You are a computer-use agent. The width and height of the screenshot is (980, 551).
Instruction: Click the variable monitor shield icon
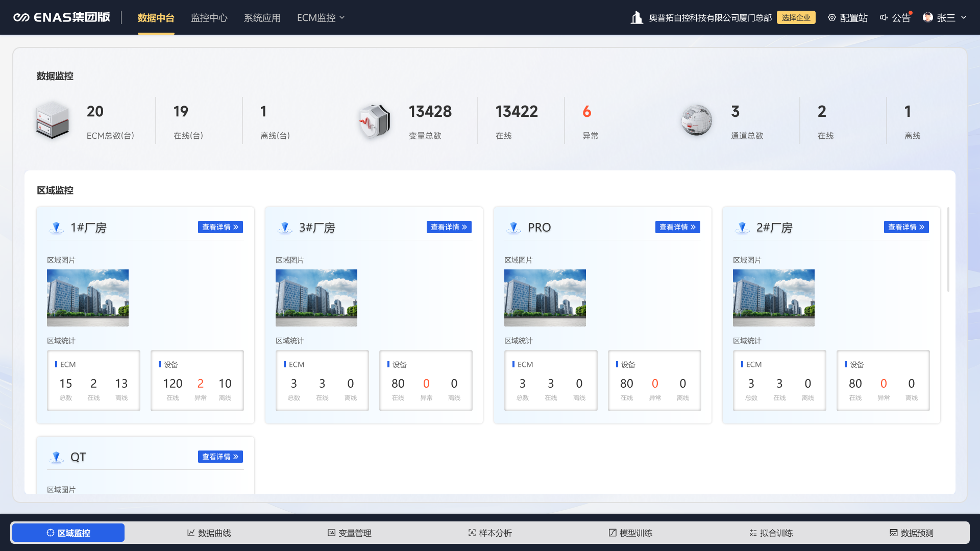(x=375, y=120)
